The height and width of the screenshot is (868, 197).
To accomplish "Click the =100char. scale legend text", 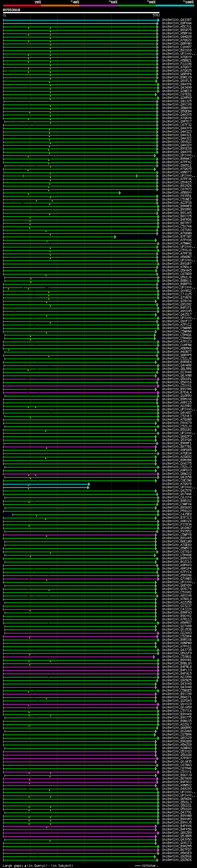I will coord(149,865).
